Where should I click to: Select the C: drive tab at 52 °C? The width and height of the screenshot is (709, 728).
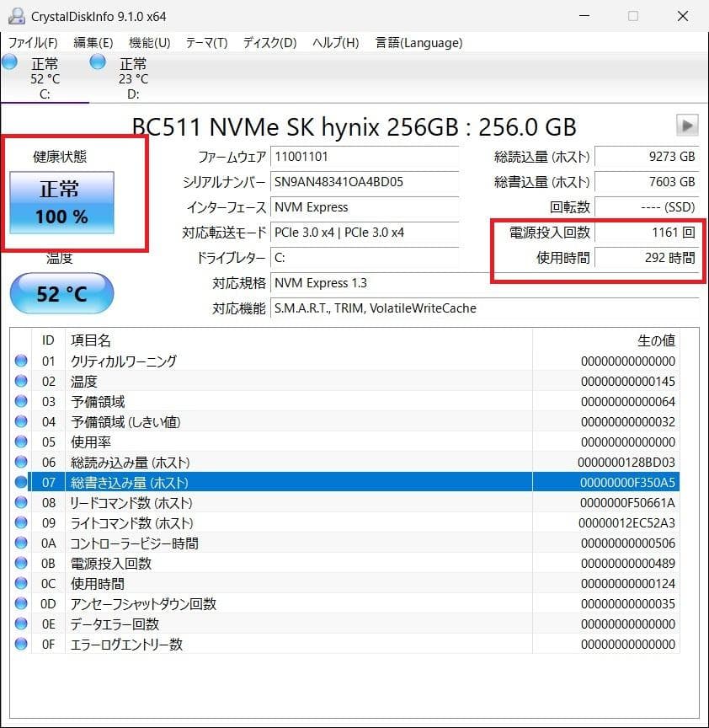45,78
